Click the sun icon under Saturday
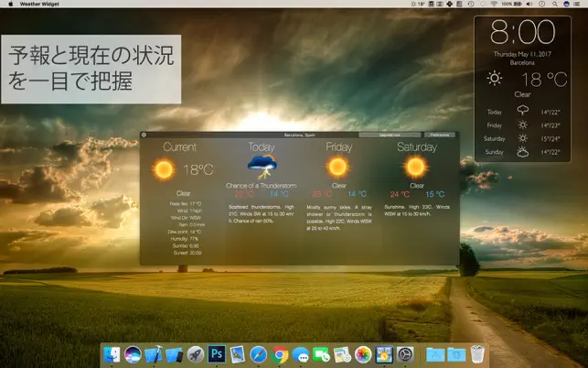 point(416,167)
